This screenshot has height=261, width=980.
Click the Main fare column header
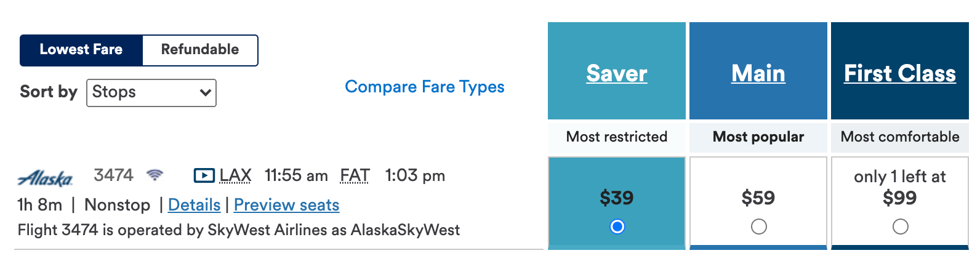coord(758,73)
